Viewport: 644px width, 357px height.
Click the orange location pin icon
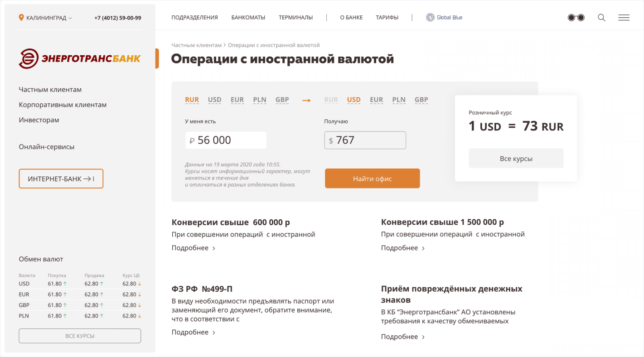pos(21,18)
